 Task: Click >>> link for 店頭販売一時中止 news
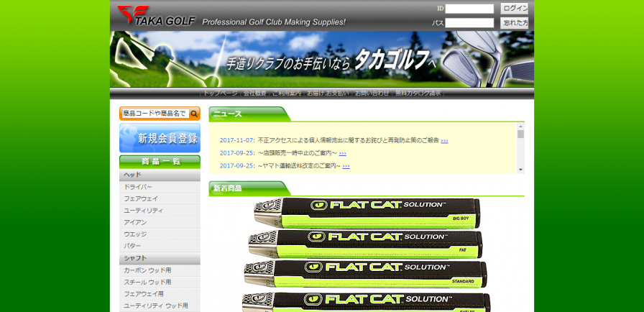coord(343,154)
